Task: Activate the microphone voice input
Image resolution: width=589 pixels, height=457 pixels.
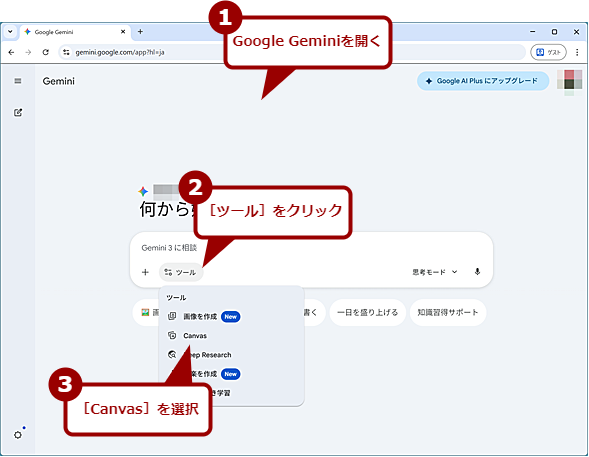Action: click(477, 271)
